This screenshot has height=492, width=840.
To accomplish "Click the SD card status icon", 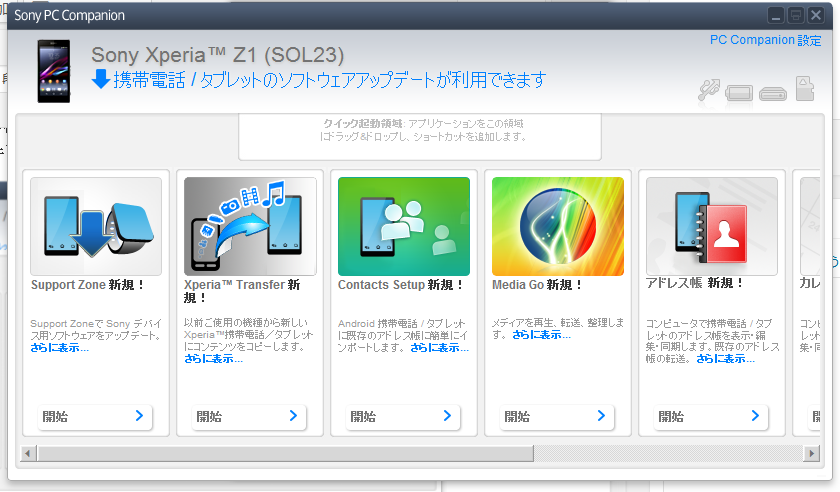I will click(x=805, y=89).
